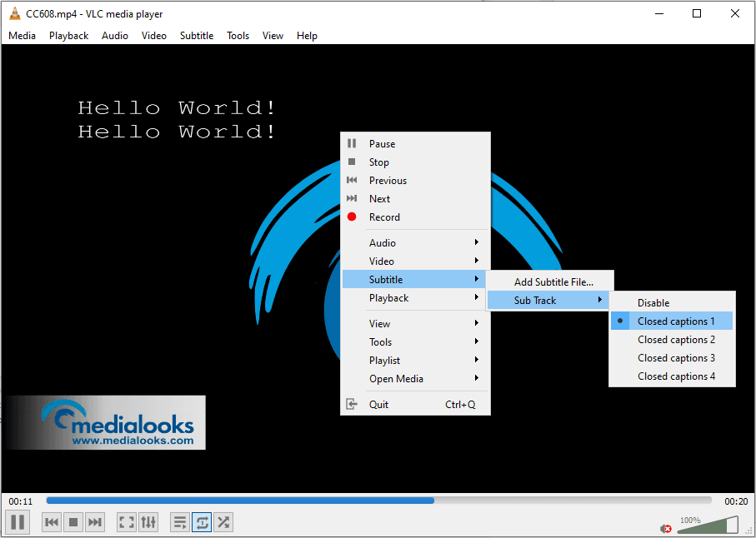The height and width of the screenshot is (538, 756).
Task: Open the Media menu
Action: coord(23,36)
